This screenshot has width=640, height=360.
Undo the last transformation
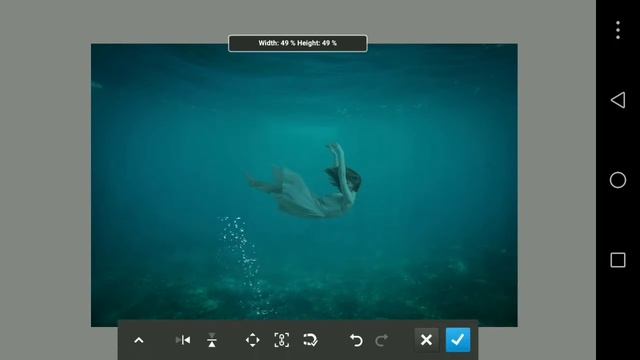(x=356, y=340)
